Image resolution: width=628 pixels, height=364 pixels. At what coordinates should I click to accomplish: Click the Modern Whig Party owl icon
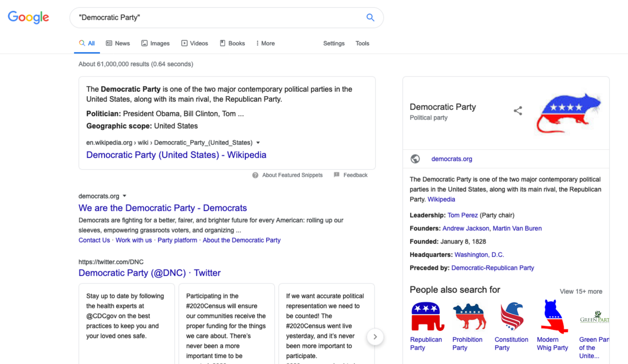coord(554,316)
